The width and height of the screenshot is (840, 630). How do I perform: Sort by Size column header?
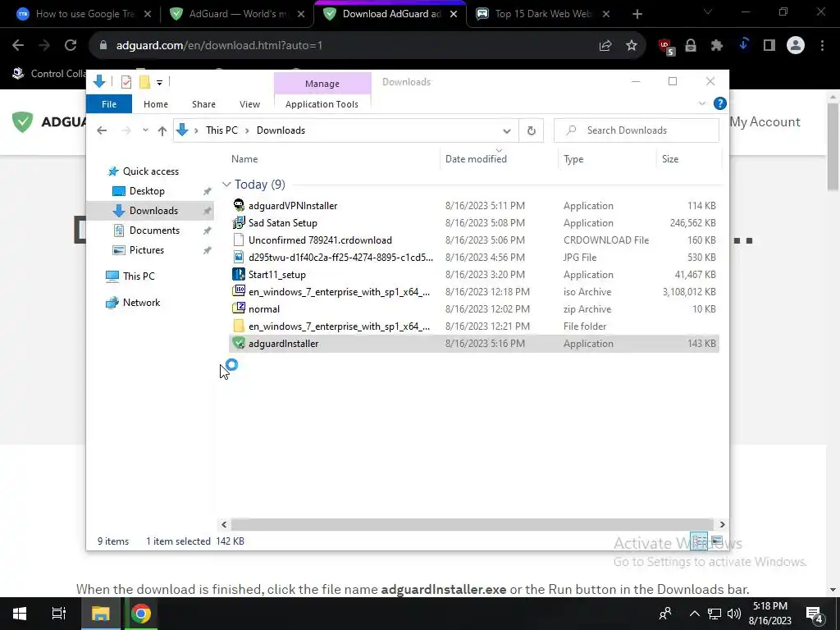(x=669, y=159)
